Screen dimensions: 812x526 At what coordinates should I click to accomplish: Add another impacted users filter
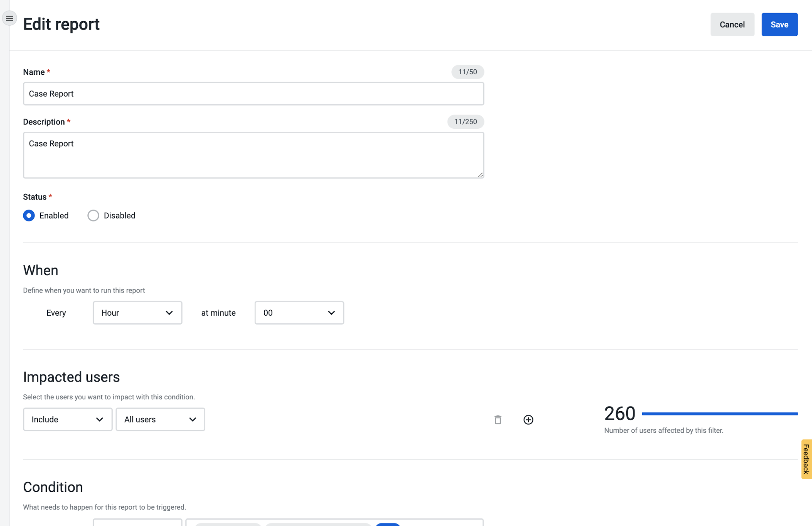click(528, 419)
